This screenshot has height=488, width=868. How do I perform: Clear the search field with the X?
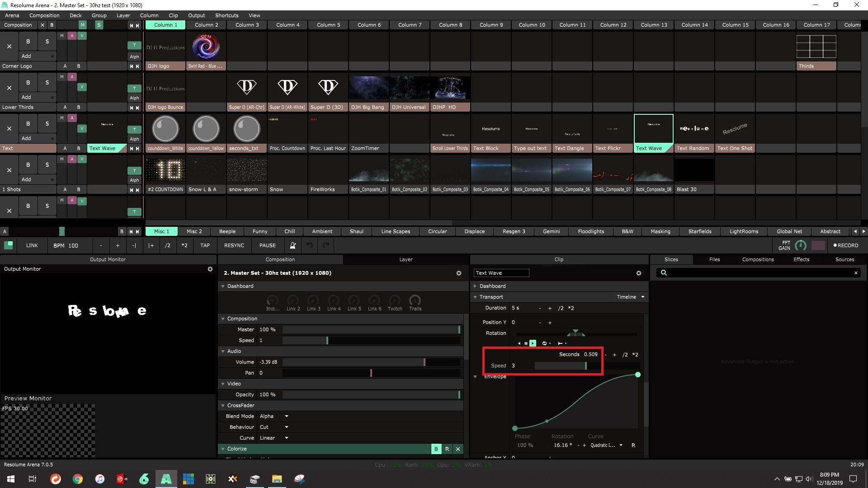(x=855, y=273)
